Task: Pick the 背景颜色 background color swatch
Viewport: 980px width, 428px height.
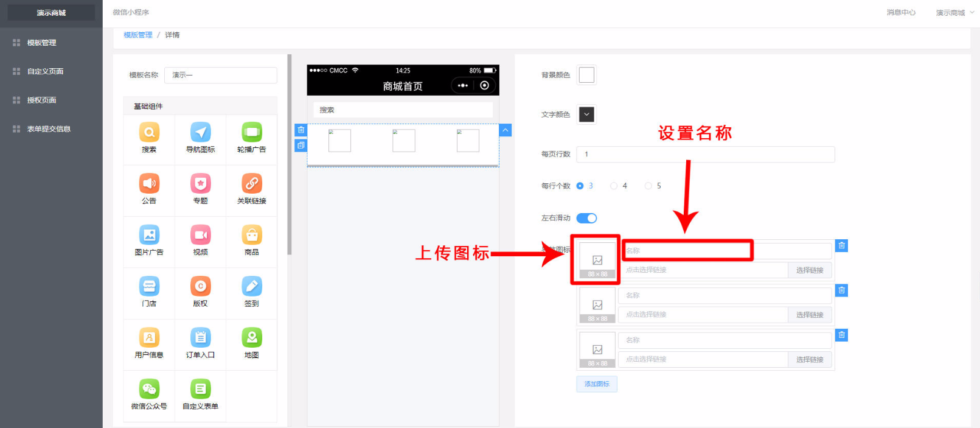Action: tap(586, 75)
